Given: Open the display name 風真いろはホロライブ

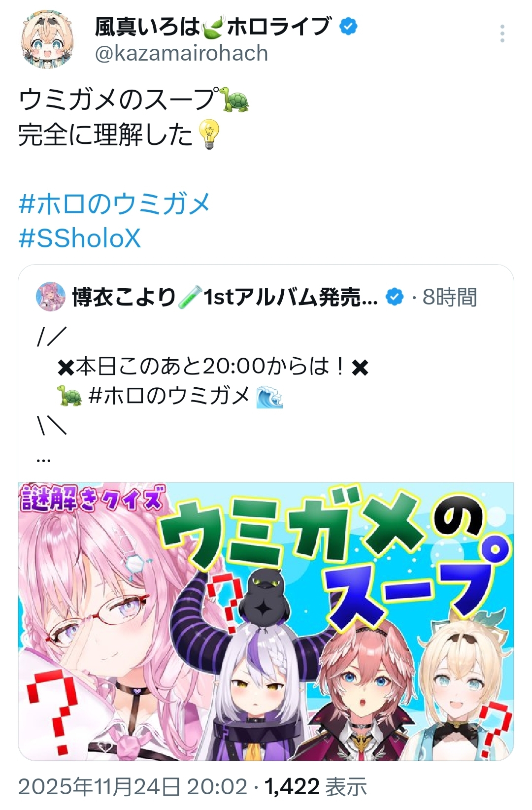Looking at the screenshot, I should 213,26.
